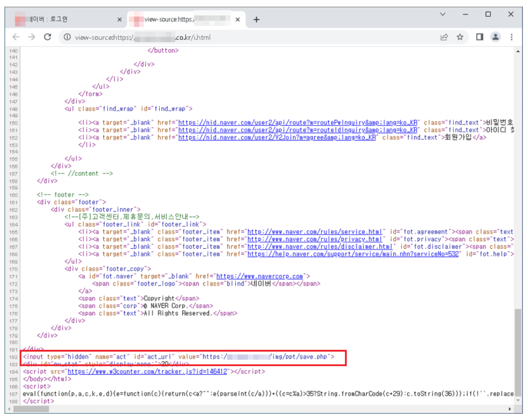Select the view-source tab
528x420 pixels.
click(x=186, y=20)
